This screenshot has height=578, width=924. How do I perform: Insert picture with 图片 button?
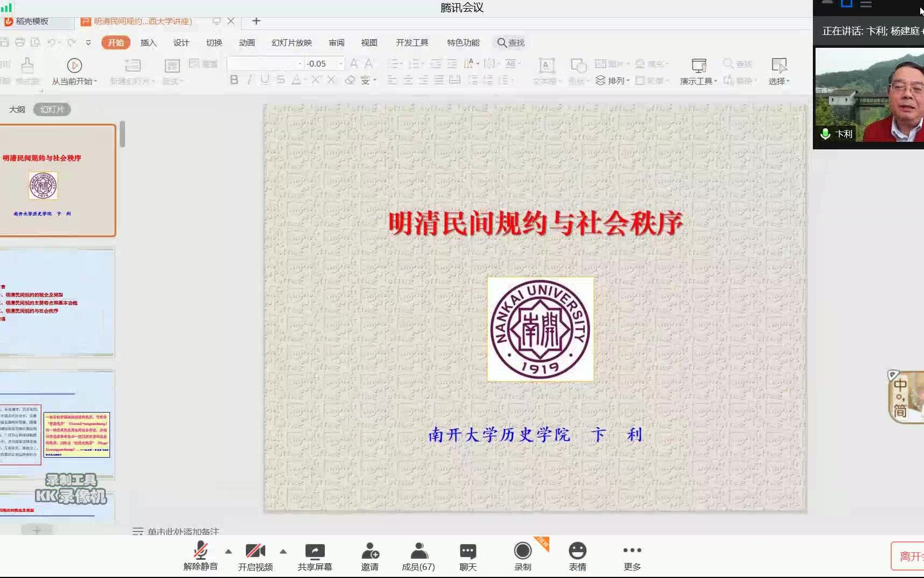612,64
